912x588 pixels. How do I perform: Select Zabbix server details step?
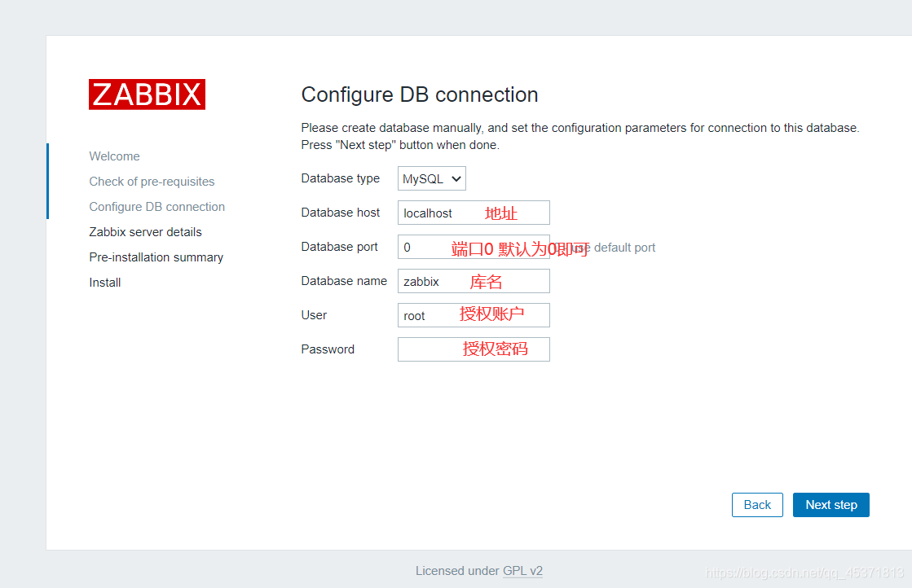145,232
